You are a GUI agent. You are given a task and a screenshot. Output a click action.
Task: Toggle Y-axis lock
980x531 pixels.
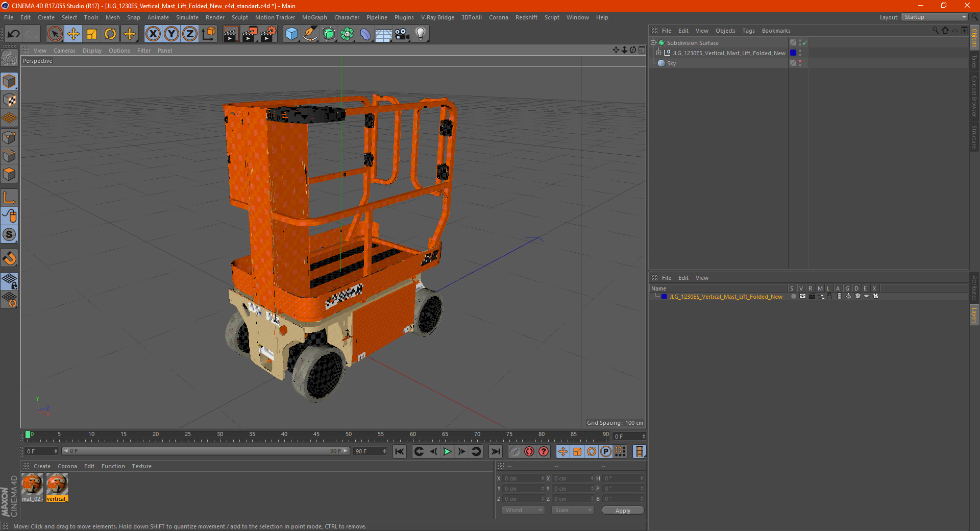click(x=171, y=34)
